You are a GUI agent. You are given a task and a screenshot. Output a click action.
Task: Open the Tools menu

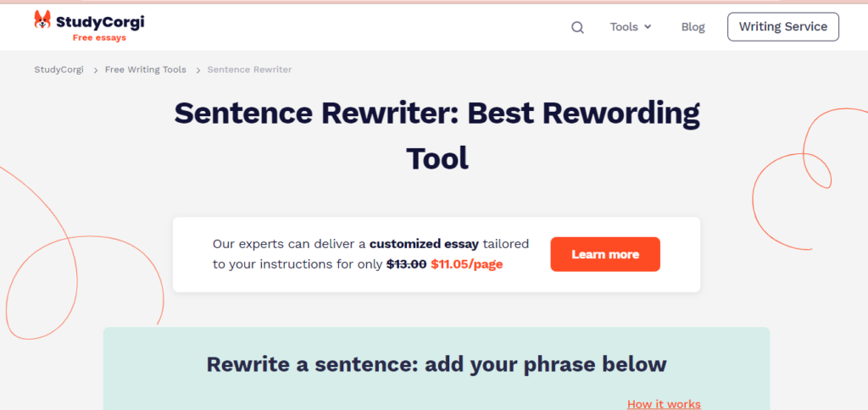click(624, 27)
